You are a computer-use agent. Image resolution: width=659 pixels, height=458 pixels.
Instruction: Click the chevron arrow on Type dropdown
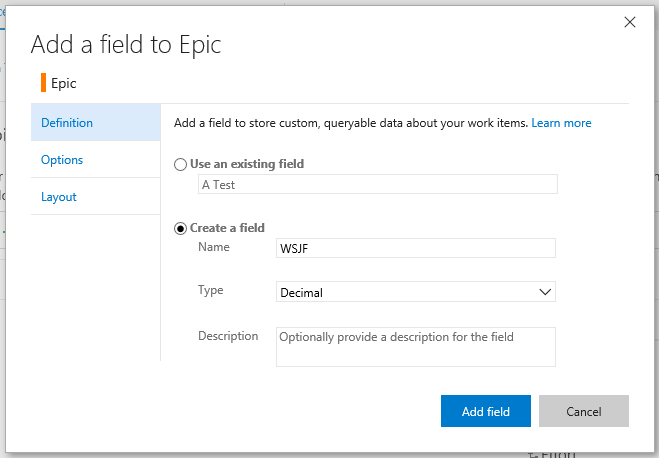click(x=545, y=292)
